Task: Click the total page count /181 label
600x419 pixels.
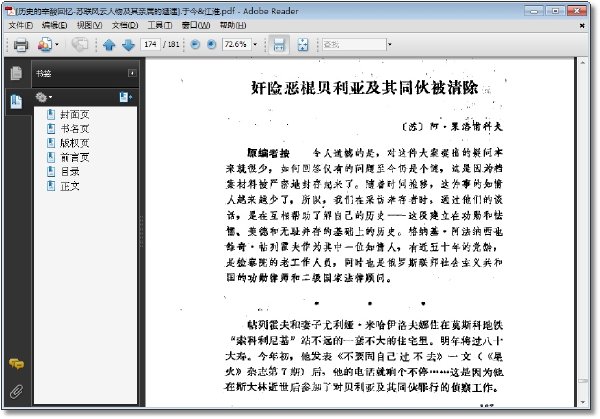Action: pos(171,44)
